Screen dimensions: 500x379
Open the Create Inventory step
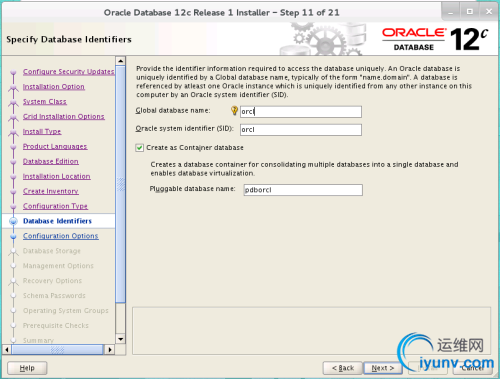(x=51, y=191)
